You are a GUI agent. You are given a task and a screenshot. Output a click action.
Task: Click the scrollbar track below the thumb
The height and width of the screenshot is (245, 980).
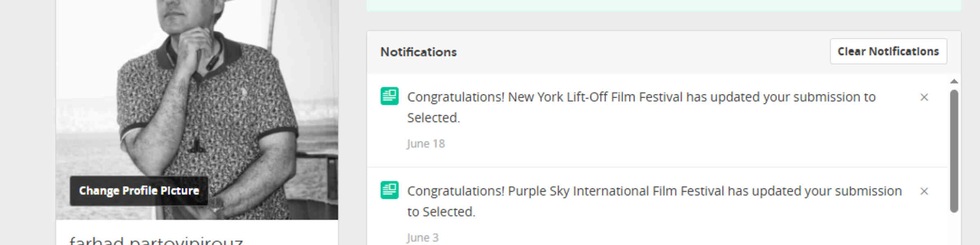pos(954,229)
